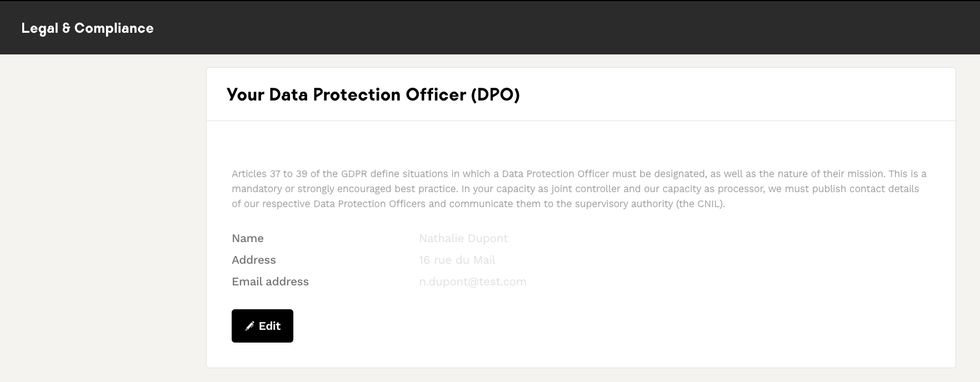The width and height of the screenshot is (980, 382).
Task: Select the Nathalie Dupont name value
Action: (x=463, y=238)
